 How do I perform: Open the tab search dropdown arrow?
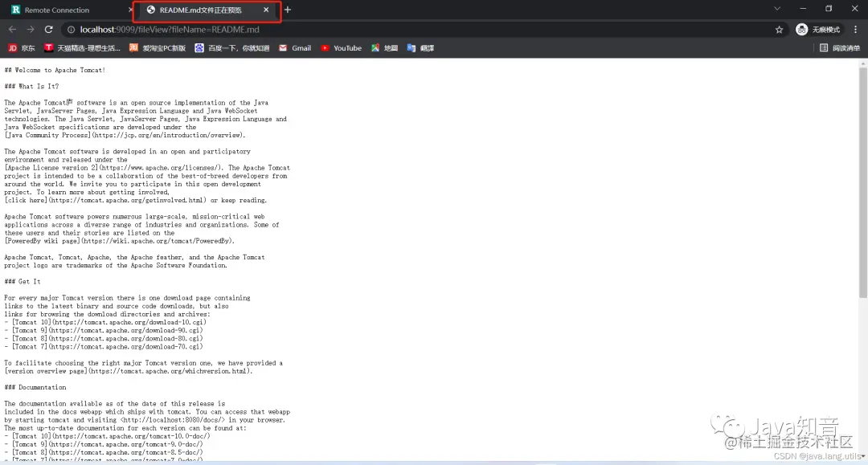(x=777, y=9)
